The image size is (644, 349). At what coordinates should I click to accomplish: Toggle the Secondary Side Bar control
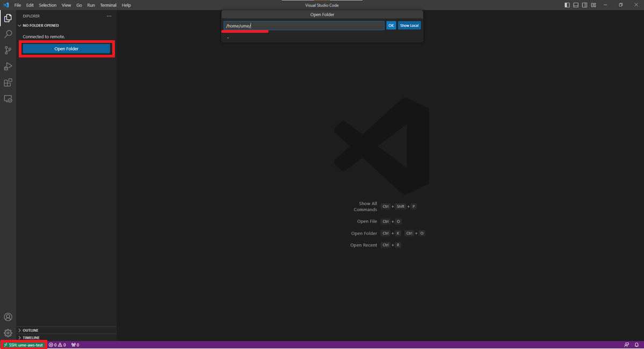tap(584, 5)
